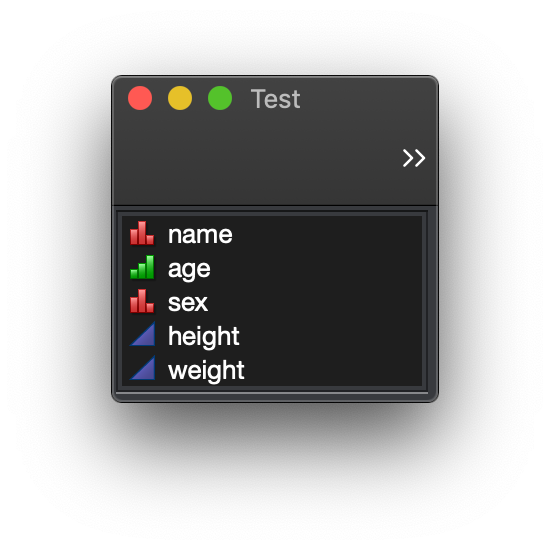Zoom the Test window with green button
550x550 pixels.
[220, 98]
